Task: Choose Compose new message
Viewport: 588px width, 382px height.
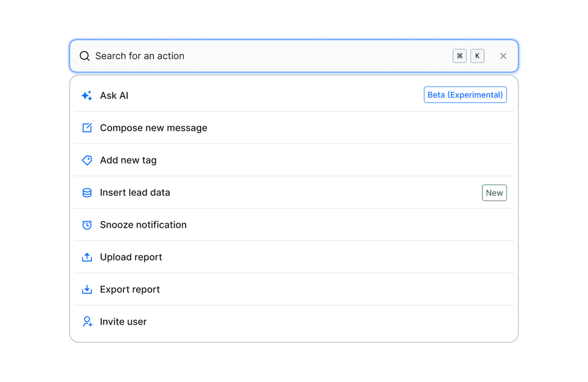Action: 153,128
